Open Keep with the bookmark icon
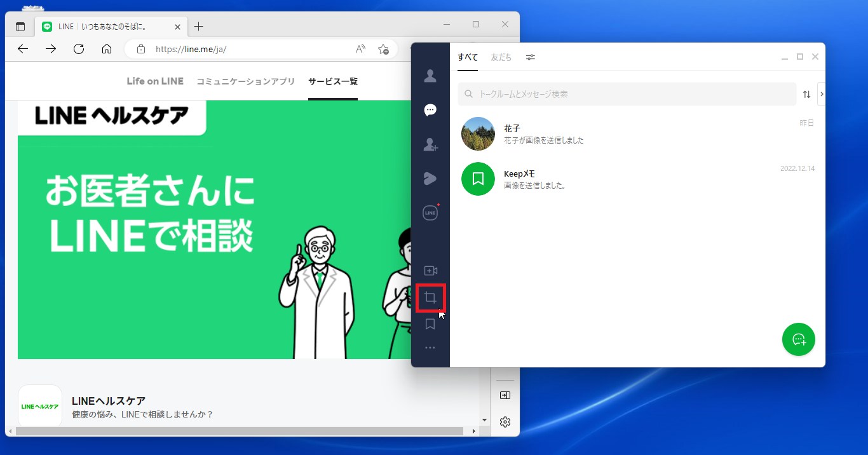The height and width of the screenshot is (455, 868). tap(430, 325)
